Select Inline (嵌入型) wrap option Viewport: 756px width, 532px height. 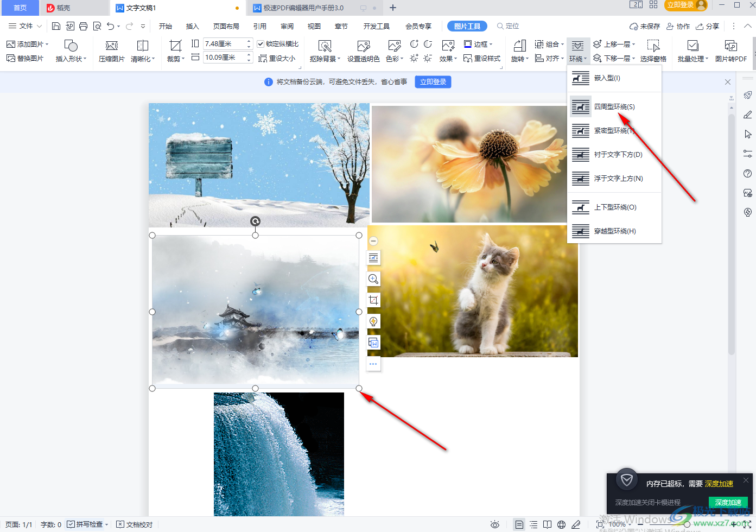pyautogui.click(x=614, y=78)
